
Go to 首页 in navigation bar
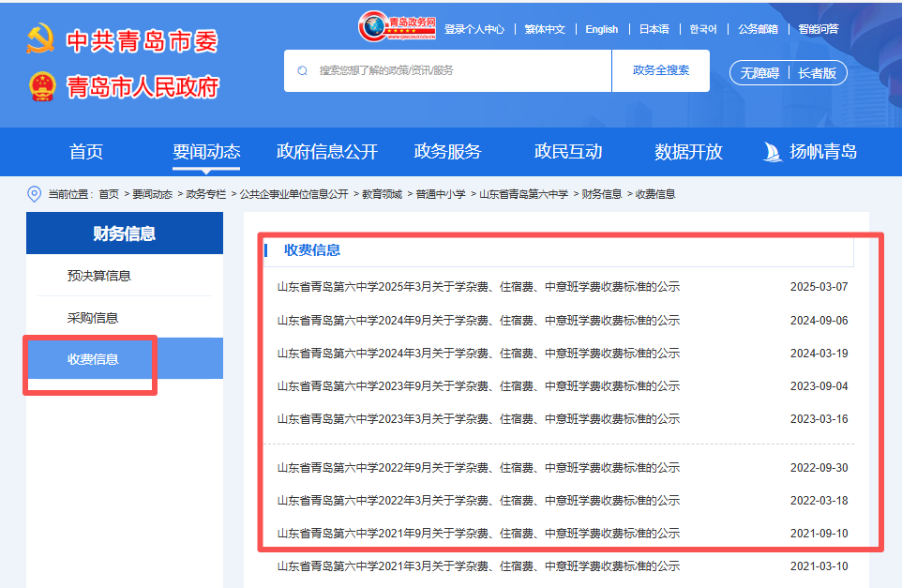pyautogui.click(x=86, y=152)
